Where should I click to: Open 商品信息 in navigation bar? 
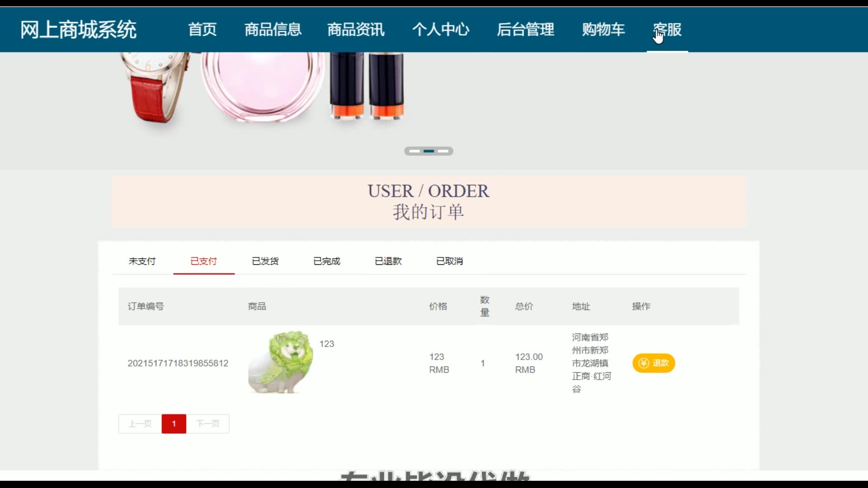tap(273, 30)
